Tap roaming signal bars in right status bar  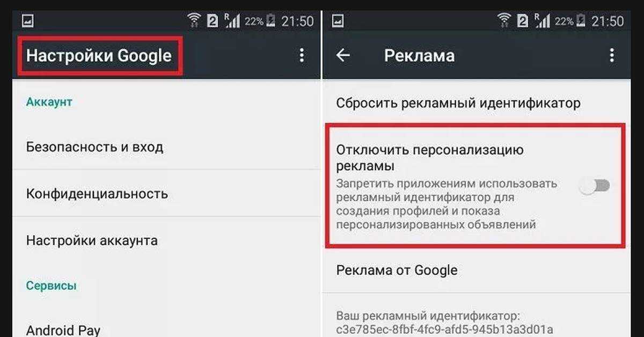tap(541, 21)
